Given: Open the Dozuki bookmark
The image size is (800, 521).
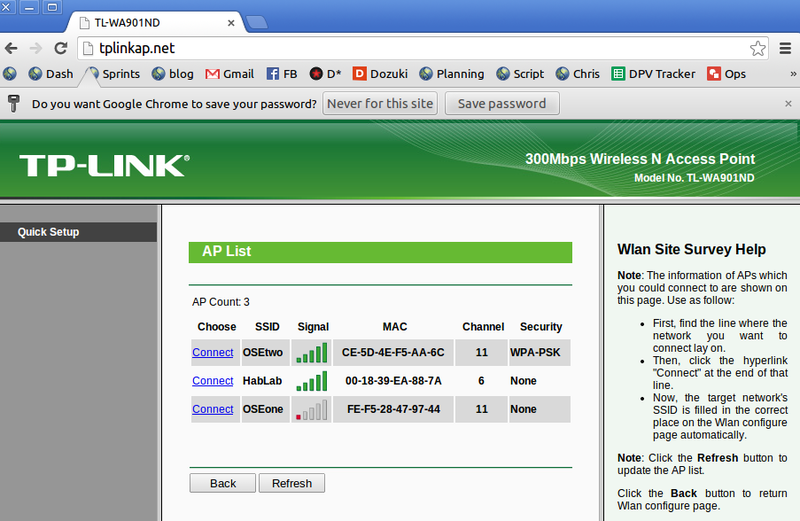Looking at the screenshot, I should [x=380, y=74].
